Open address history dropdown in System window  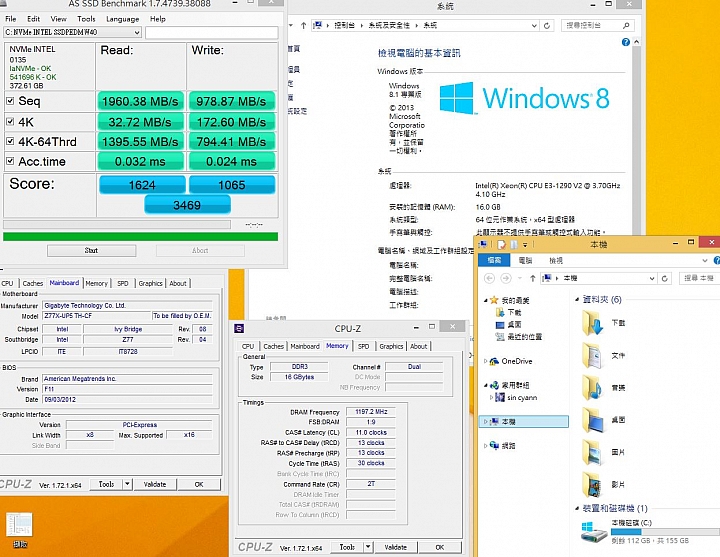pyautogui.click(x=534, y=26)
